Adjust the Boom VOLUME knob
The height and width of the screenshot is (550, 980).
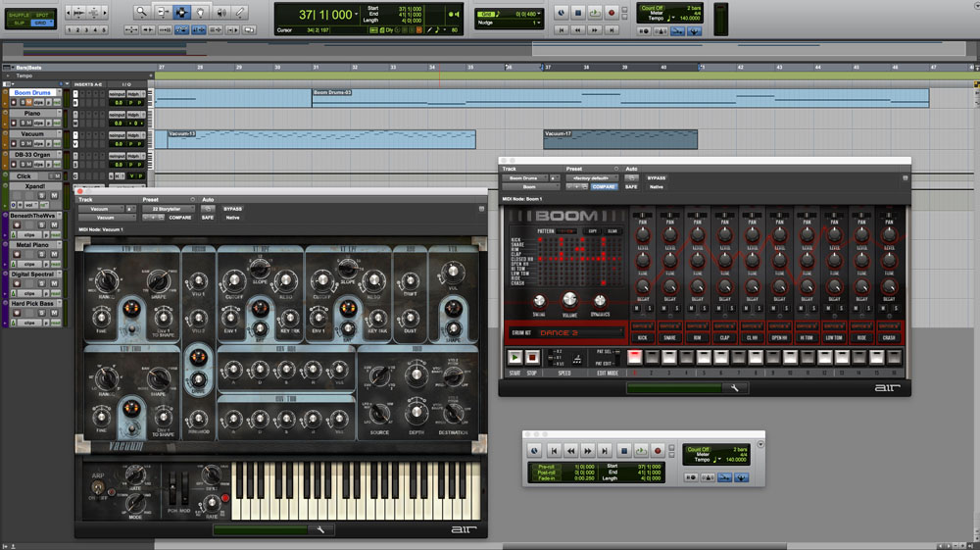pyautogui.click(x=568, y=301)
